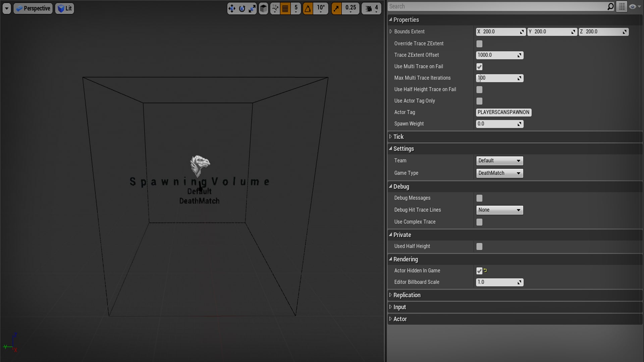The image size is (644, 362).
Task: Reset Actor Hidden In Game to default
Action: pos(485,271)
